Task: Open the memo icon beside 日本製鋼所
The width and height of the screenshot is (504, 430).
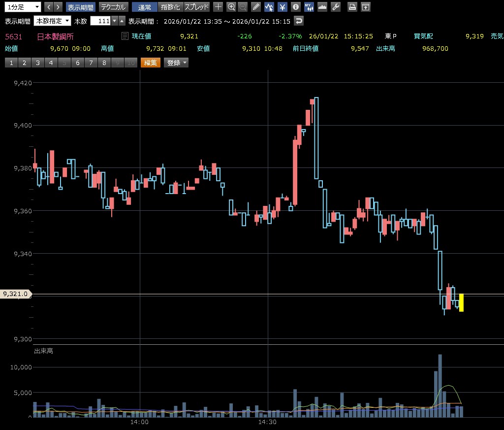Action: pyautogui.click(x=125, y=36)
